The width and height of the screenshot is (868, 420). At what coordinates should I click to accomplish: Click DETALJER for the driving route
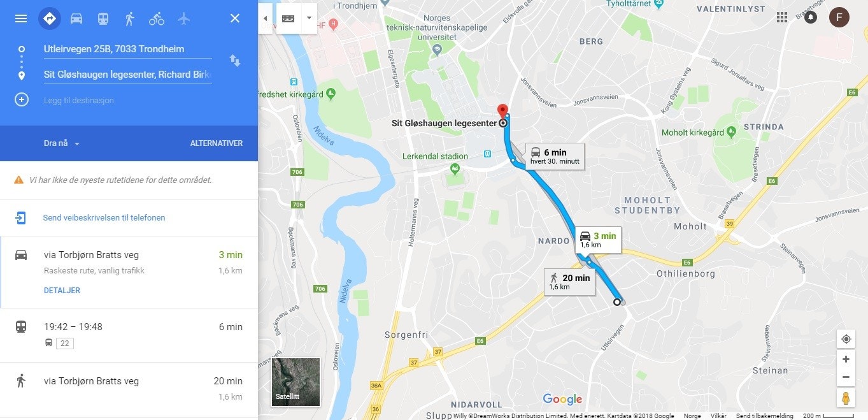(62, 291)
